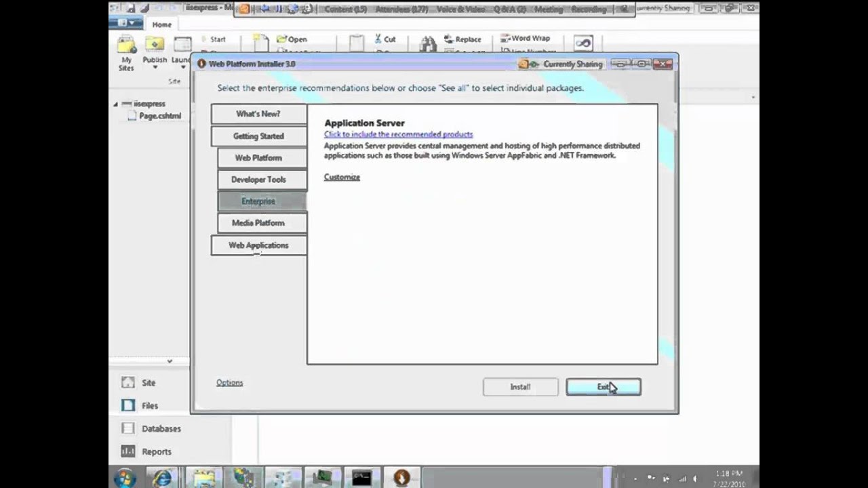This screenshot has width=868, height=488.
Task: Open Internet Explorer from the taskbar
Action: click(162, 478)
